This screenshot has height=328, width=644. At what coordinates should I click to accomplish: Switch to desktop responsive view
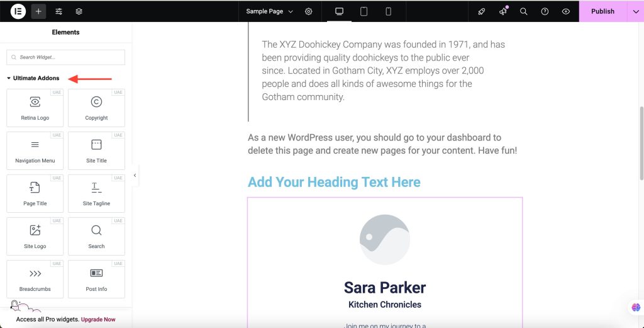339,11
